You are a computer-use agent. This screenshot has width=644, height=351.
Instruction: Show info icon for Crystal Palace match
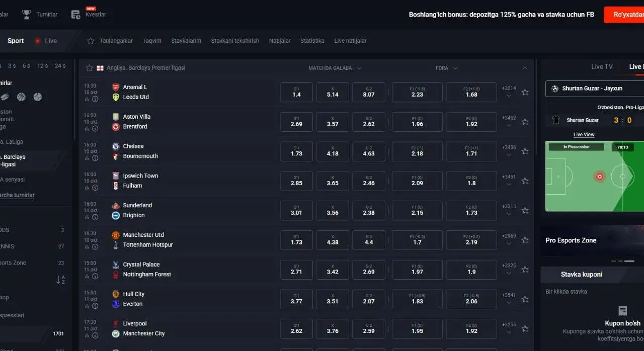pos(95,277)
